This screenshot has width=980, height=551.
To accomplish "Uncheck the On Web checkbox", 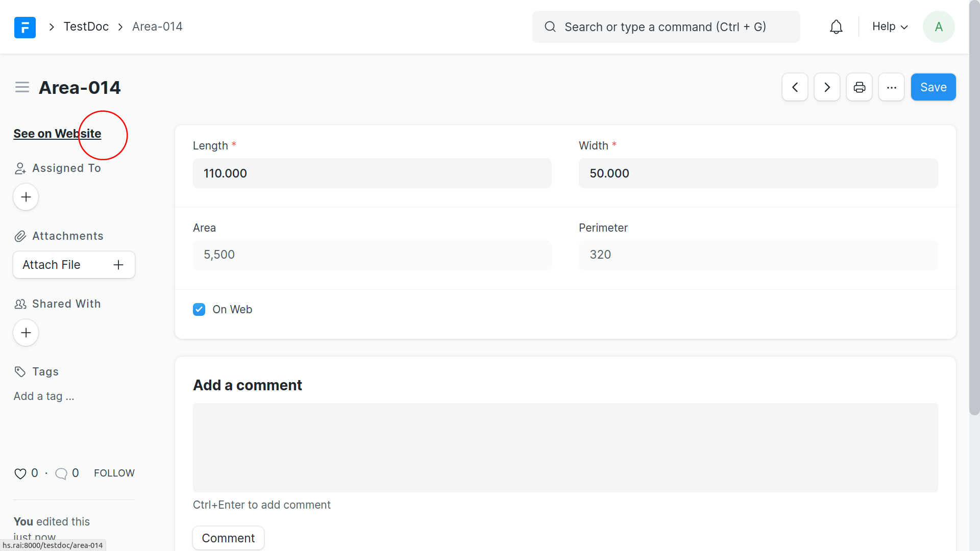I will [x=199, y=310].
